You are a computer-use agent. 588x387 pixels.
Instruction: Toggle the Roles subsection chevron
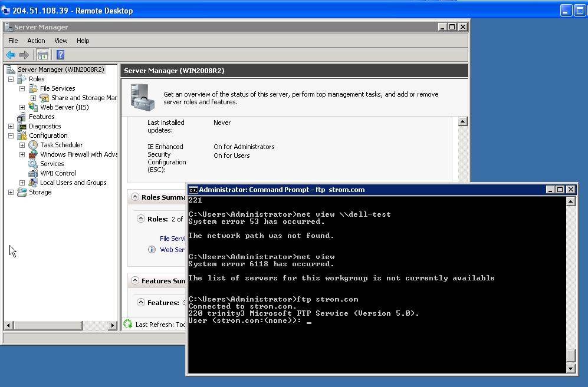[141, 219]
